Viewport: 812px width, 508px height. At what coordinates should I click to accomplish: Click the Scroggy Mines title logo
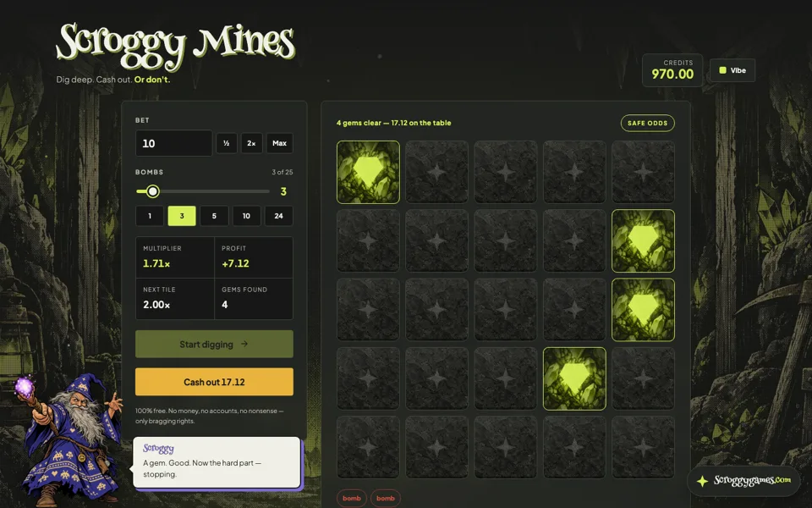point(176,46)
